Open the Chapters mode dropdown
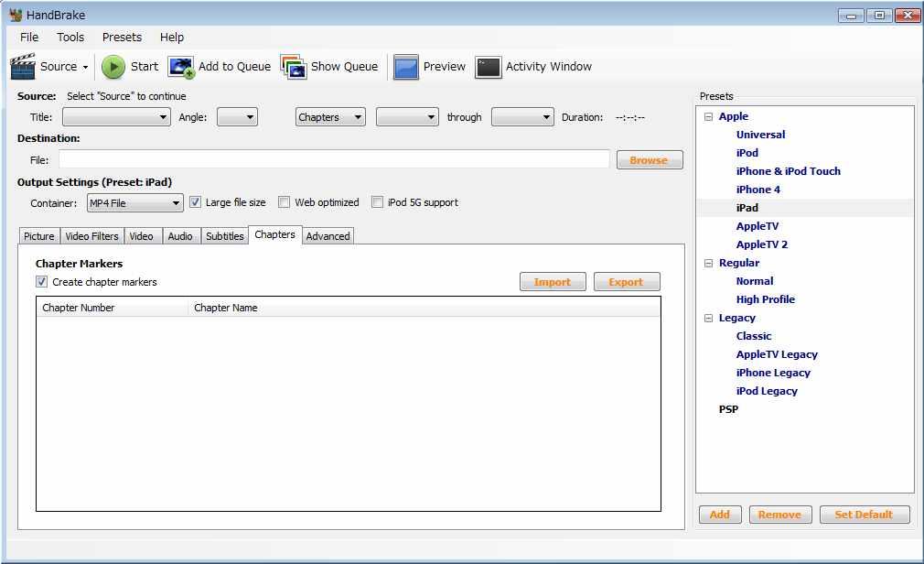Image resolution: width=924 pixels, height=564 pixels. click(330, 117)
